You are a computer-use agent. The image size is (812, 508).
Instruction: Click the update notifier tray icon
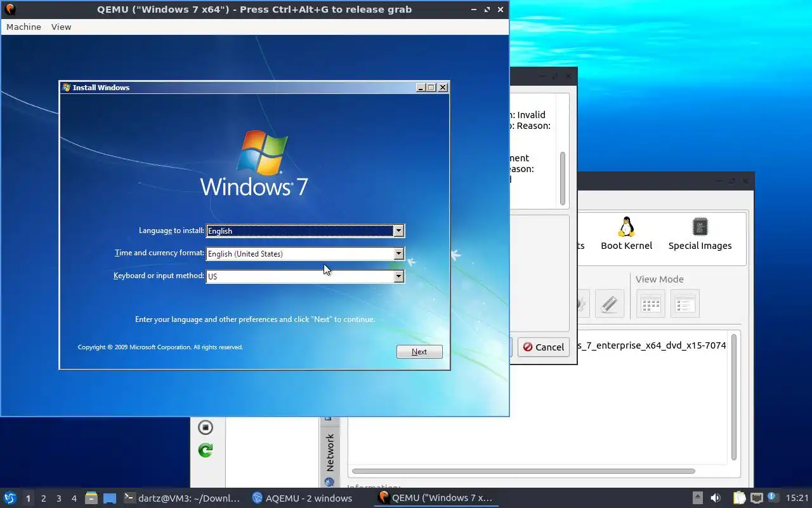772,497
